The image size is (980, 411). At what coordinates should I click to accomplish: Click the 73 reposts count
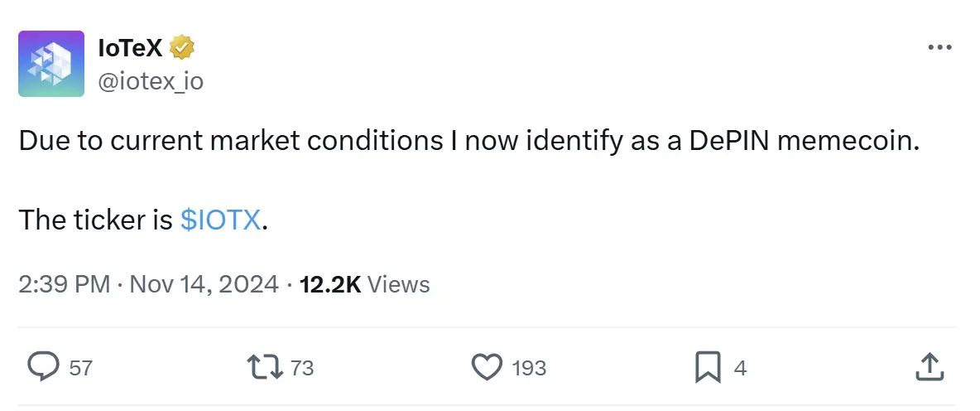click(302, 368)
